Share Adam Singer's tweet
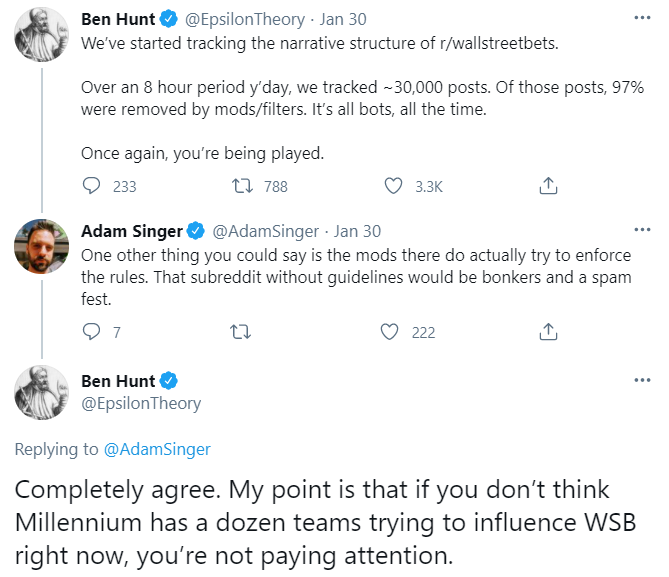669x577 pixels. click(548, 331)
